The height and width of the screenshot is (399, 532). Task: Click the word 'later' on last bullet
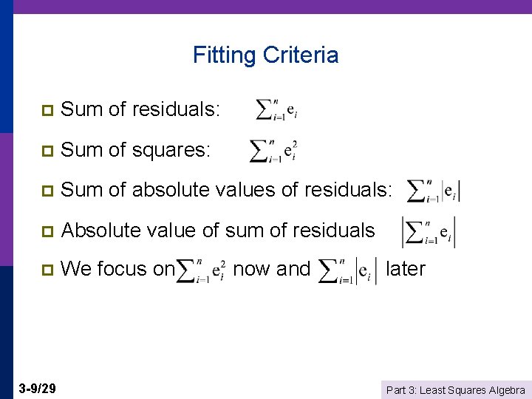pyautogui.click(x=405, y=269)
